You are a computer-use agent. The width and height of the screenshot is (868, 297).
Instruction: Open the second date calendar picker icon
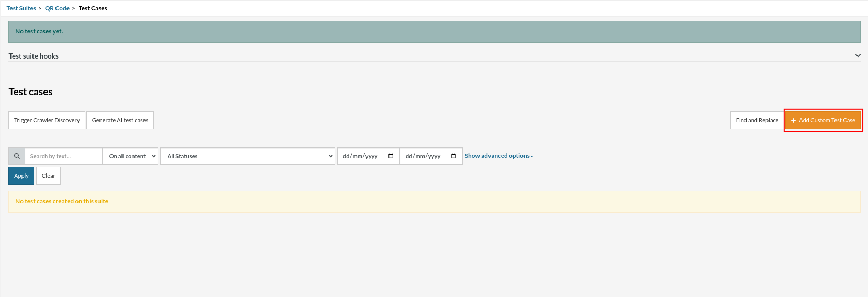453,156
